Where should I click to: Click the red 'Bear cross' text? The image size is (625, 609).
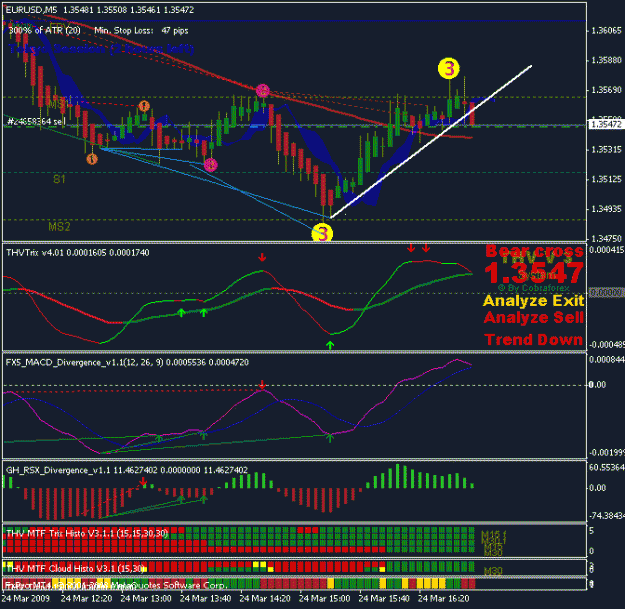(535, 251)
